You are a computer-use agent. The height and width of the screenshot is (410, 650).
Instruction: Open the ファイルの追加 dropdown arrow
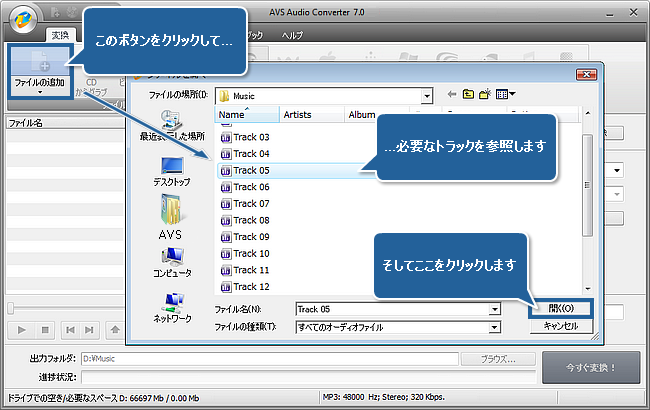40,92
